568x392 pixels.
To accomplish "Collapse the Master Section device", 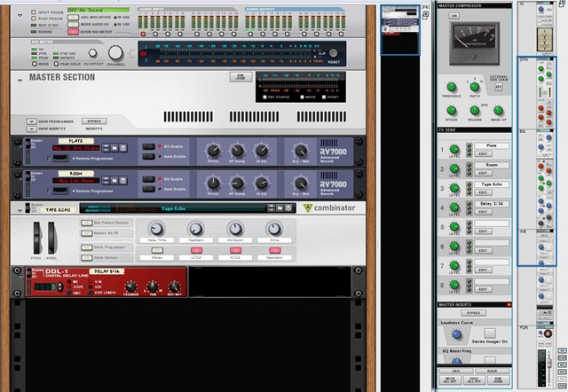I will pyautogui.click(x=20, y=81).
